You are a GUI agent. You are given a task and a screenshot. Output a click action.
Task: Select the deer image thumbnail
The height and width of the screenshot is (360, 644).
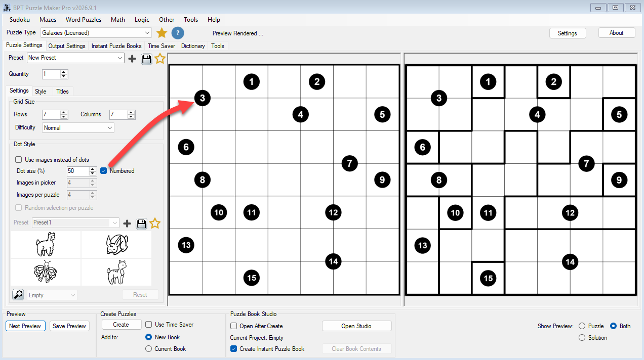[116, 273]
